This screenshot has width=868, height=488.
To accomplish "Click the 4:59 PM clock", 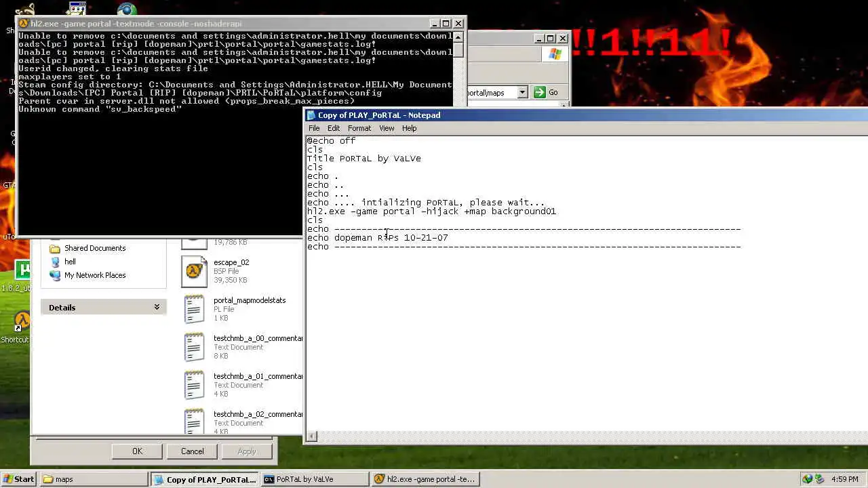I will pos(844,479).
